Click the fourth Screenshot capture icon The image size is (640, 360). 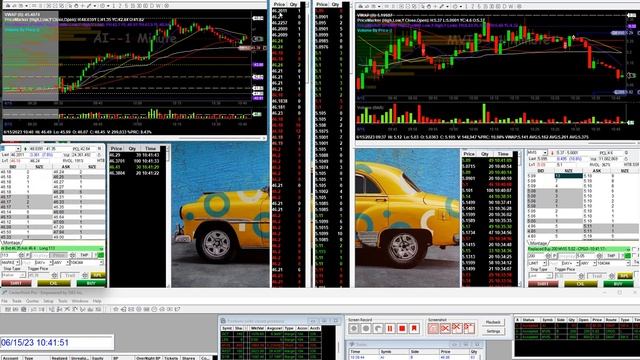click(469, 328)
